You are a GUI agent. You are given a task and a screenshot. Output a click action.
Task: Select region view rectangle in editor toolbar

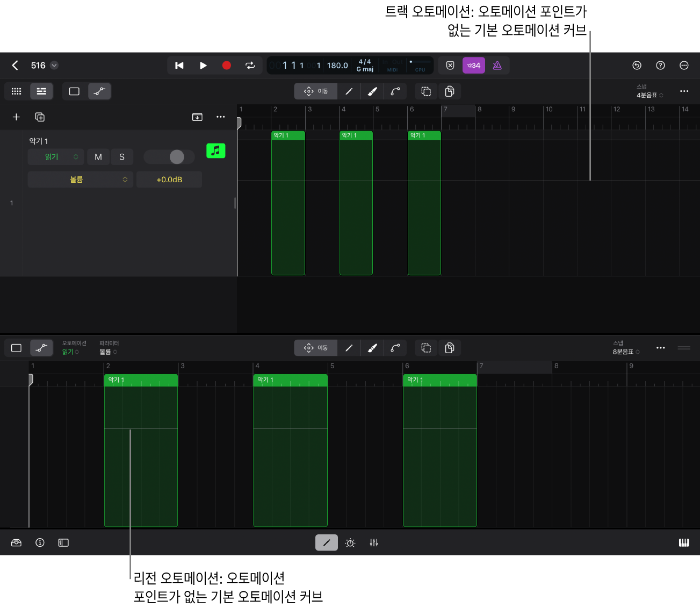[x=17, y=348]
